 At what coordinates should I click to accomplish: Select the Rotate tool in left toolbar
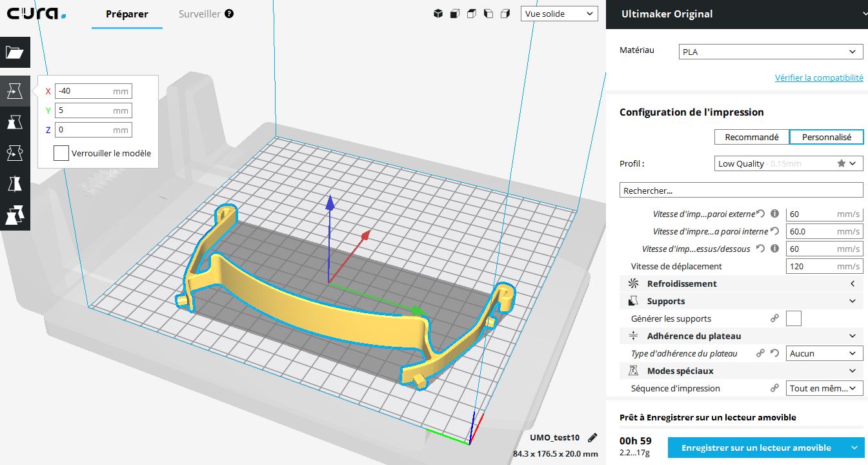coord(15,153)
